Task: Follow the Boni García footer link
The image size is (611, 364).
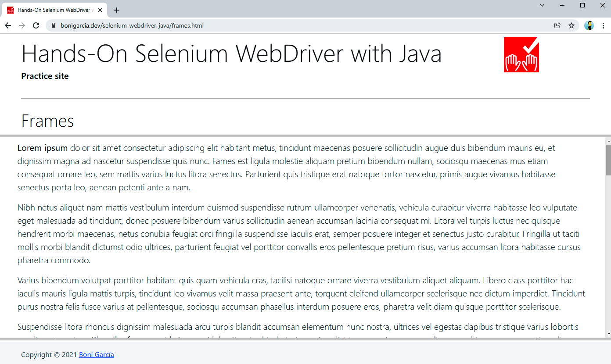Action: (x=96, y=355)
